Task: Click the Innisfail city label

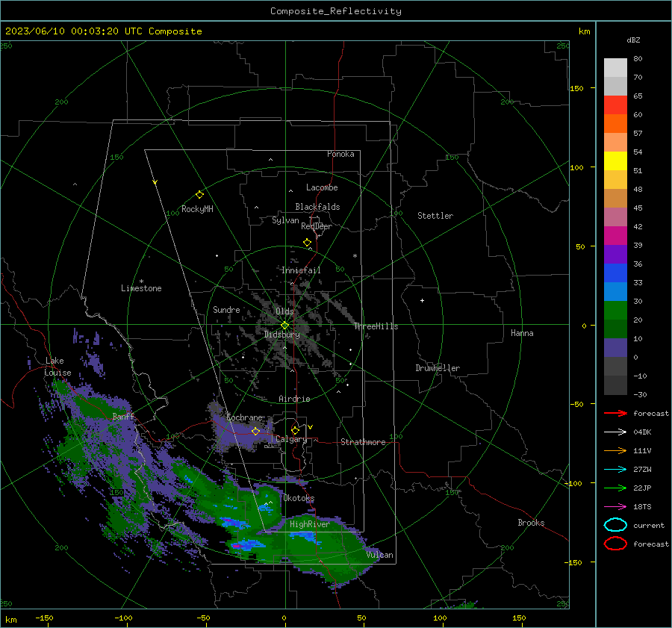Action: pos(301,270)
